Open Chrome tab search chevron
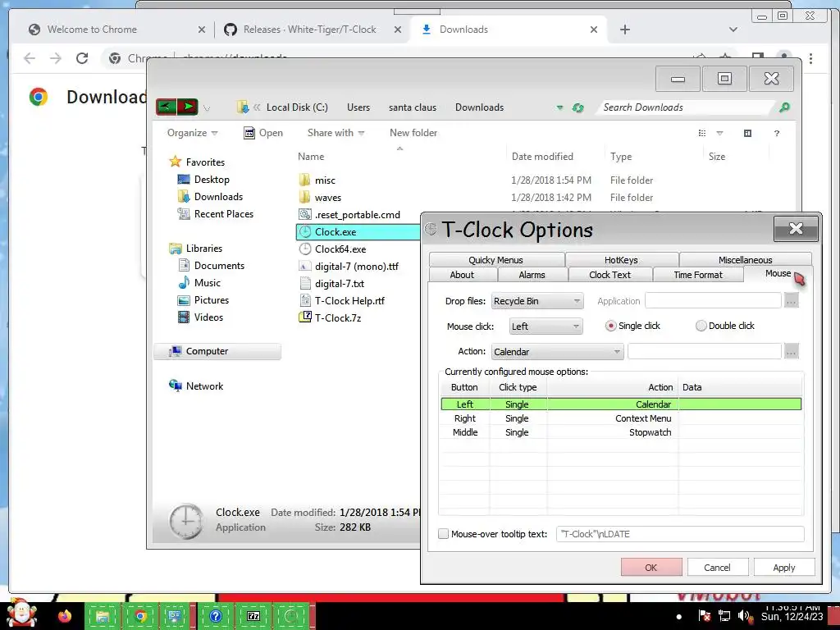840x630 pixels. tap(733, 30)
